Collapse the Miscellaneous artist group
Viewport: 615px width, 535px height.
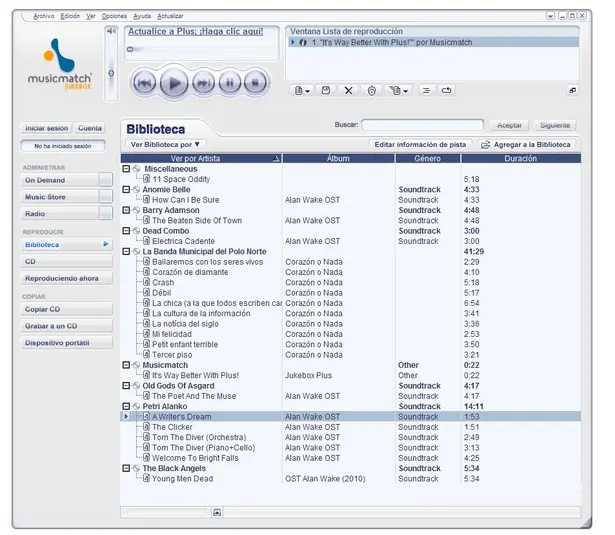click(x=126, y=169)
